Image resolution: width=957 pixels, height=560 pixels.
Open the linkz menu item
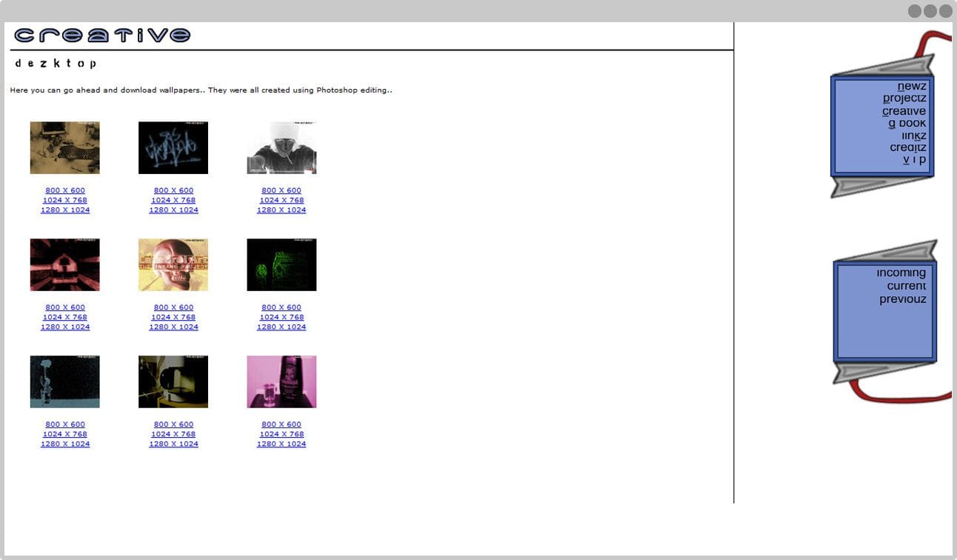point(913,136)
